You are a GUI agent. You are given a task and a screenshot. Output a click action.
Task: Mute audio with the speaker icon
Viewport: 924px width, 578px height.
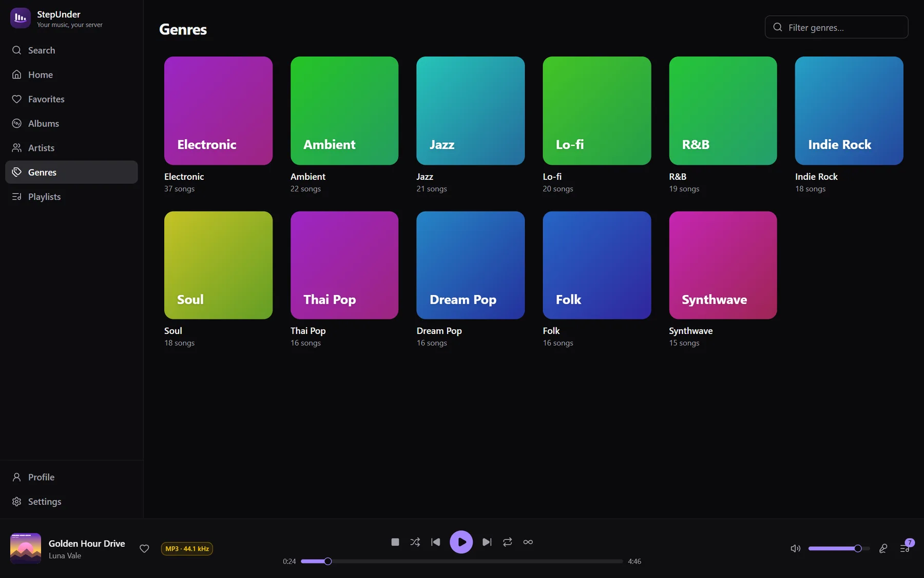795,549
